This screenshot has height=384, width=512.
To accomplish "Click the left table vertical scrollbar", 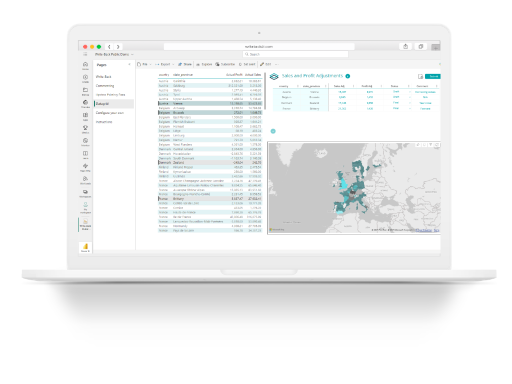I will point(265,92).
